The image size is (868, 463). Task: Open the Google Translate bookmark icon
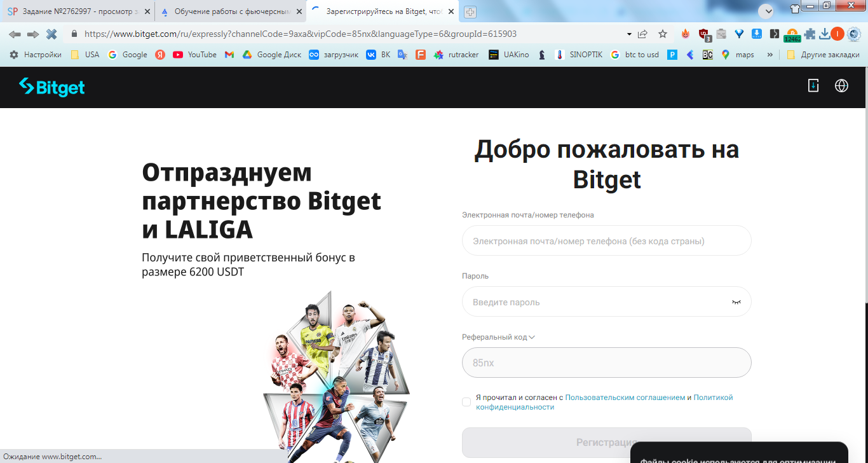point(402,55)
